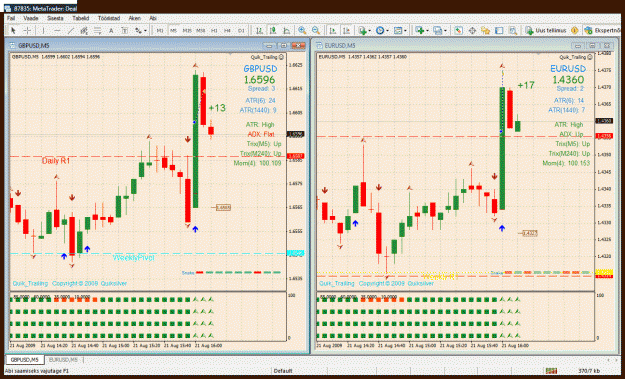Image resolution: width=625 pixels, height=379 pixels.
Task: Open the Navigator folder-star icon
Action: (485, 31)
